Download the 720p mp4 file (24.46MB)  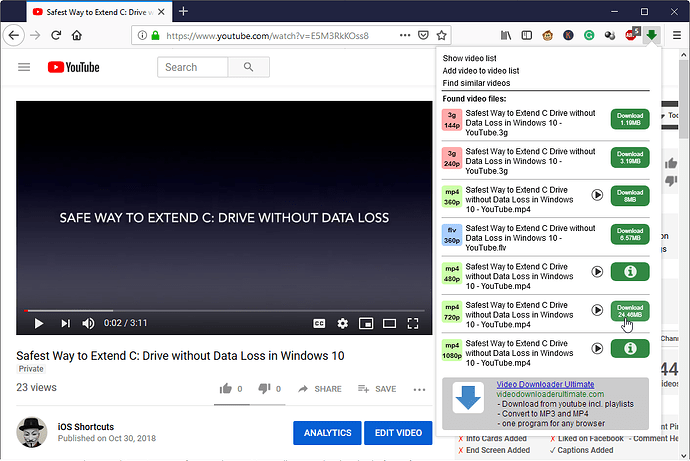pyautogui.click(x=630, y=311)
